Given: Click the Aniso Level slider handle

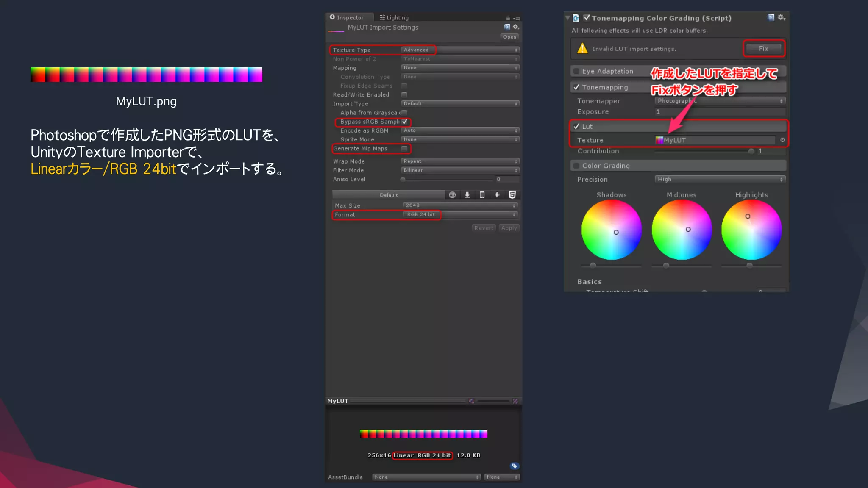Looking at the screenshot, I should pyautogui.click(x=403, y=180).
